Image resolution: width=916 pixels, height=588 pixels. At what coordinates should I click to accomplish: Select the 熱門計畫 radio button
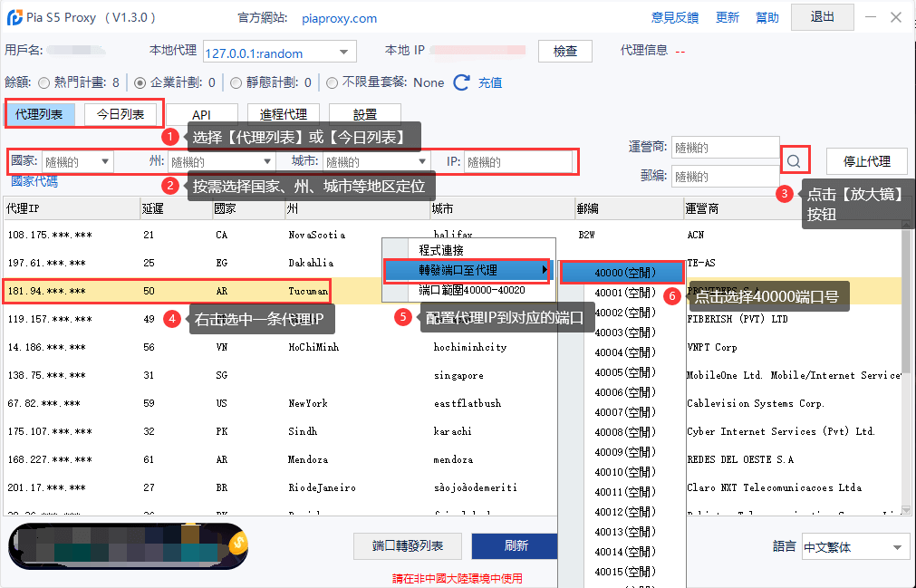click(x=43, y=83)
